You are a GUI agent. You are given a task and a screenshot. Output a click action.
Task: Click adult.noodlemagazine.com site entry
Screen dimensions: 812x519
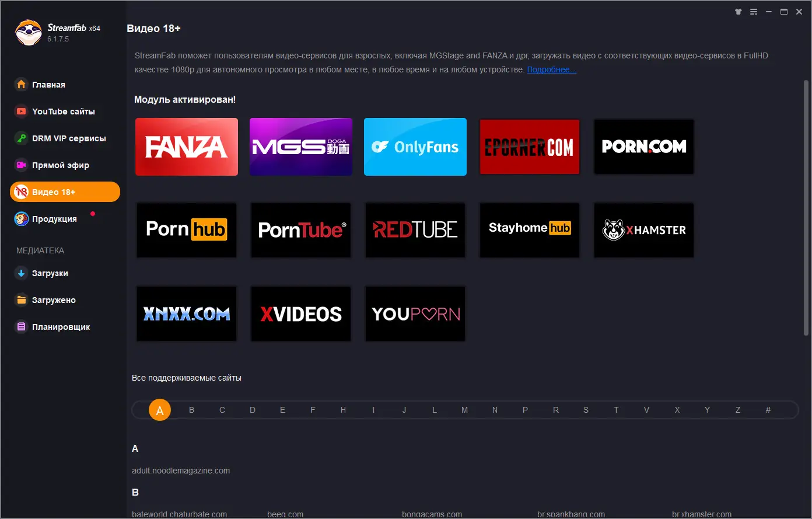(181, 471)
